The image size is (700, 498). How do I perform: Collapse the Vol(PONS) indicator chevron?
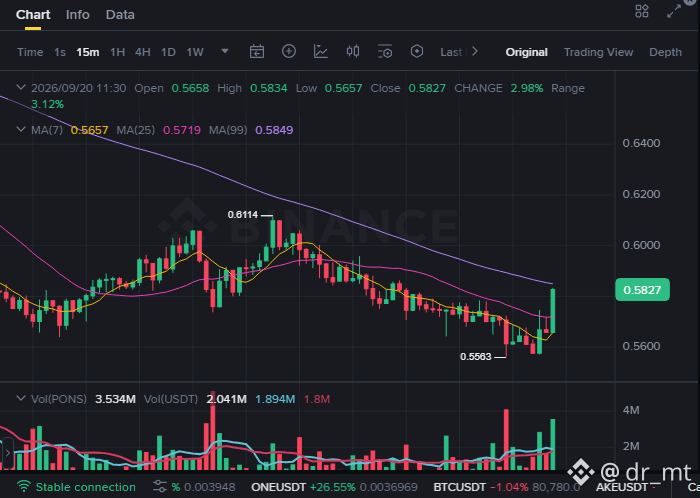tap(21, 398)
